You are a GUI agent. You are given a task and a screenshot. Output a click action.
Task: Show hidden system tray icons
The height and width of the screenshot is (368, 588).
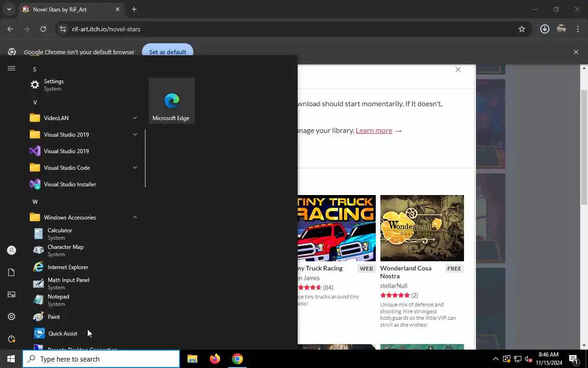click(495, 359)
